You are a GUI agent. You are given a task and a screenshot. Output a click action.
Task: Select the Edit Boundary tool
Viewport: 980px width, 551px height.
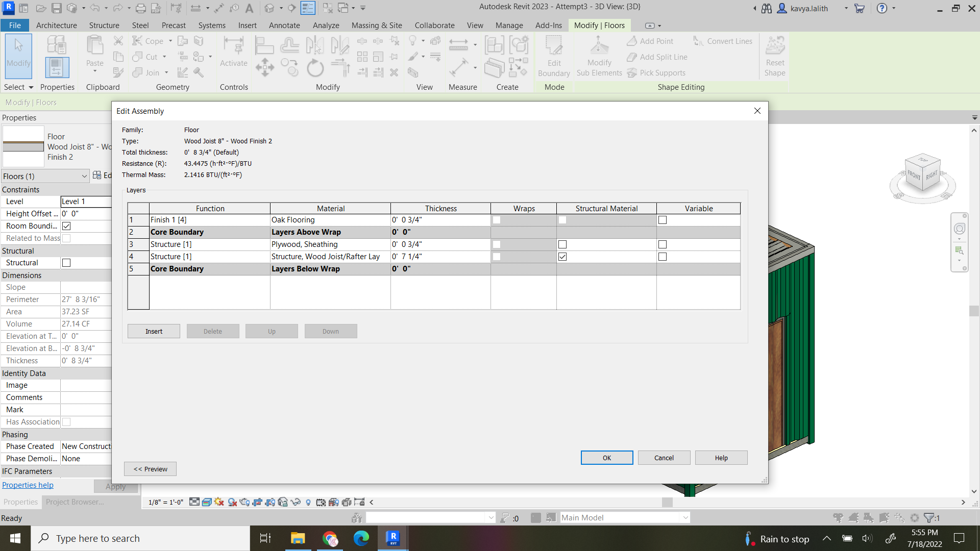554,56
